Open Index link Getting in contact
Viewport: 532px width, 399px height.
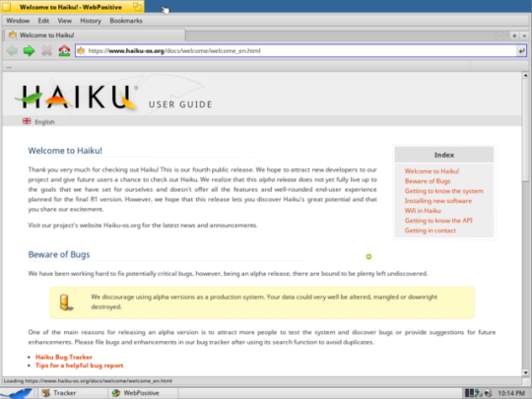click(x=431, y=231)
